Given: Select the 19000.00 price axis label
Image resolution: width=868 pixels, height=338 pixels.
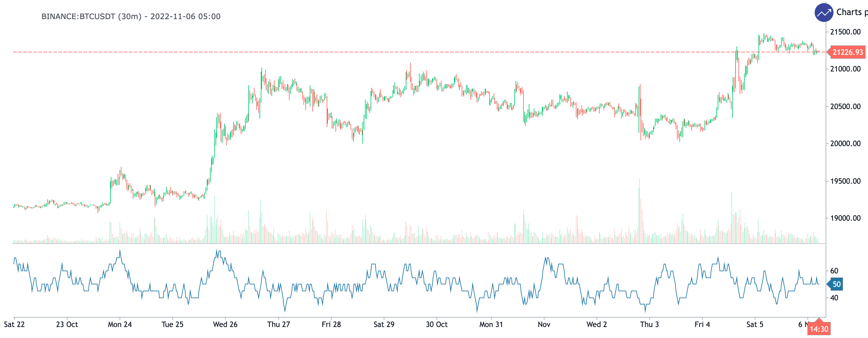Looking at the screenshot, I should point(845,218).
